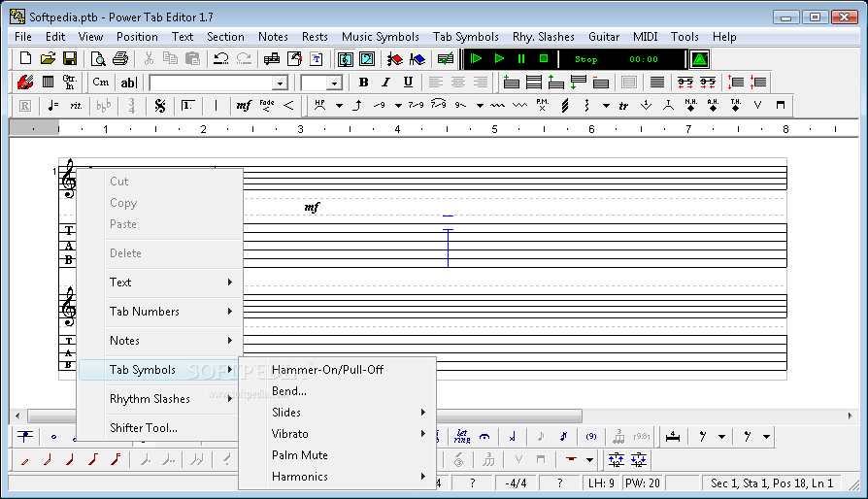Click the horizontal scrollbar right arrow

(x=851, y=416)
